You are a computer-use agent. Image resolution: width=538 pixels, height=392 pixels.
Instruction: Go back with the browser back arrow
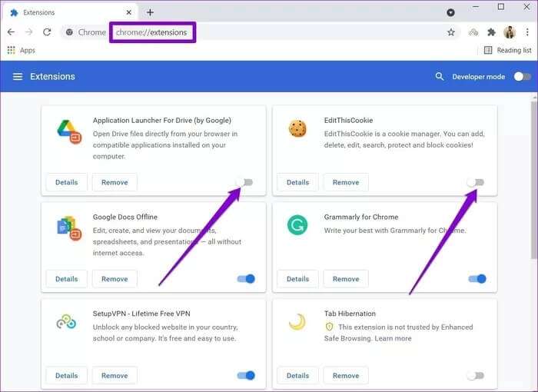[x=11, y=32]
